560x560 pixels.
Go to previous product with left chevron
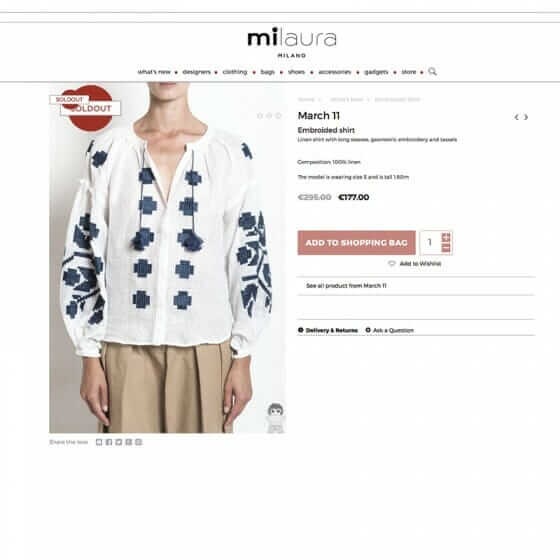point(516,117)
